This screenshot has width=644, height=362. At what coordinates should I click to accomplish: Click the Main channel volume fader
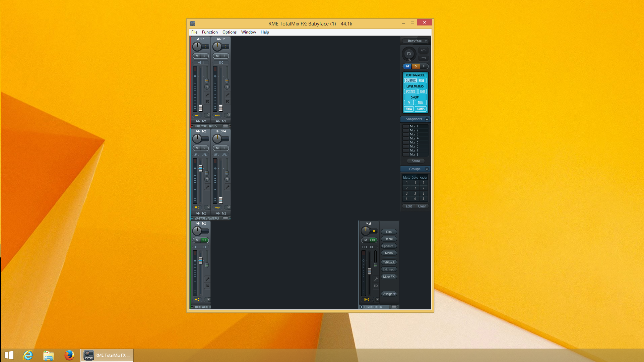click(370, 271)
